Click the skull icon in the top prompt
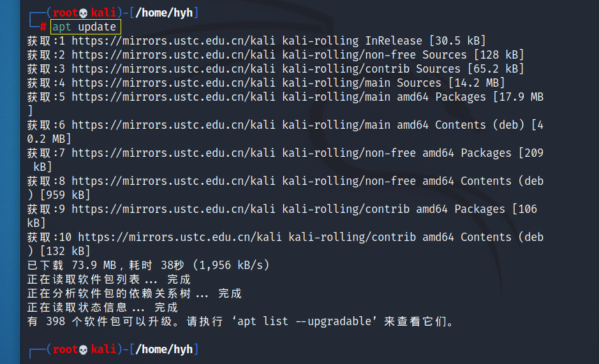 (83, 13)
